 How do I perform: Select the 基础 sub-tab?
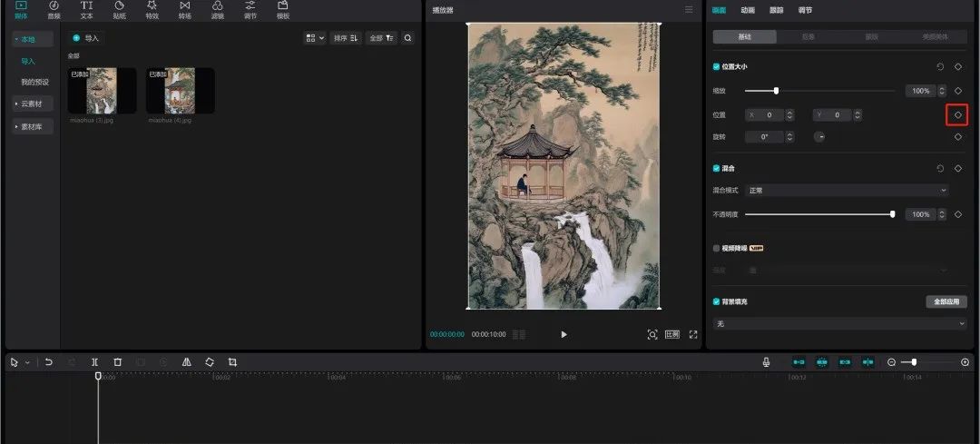coord(745,37)
